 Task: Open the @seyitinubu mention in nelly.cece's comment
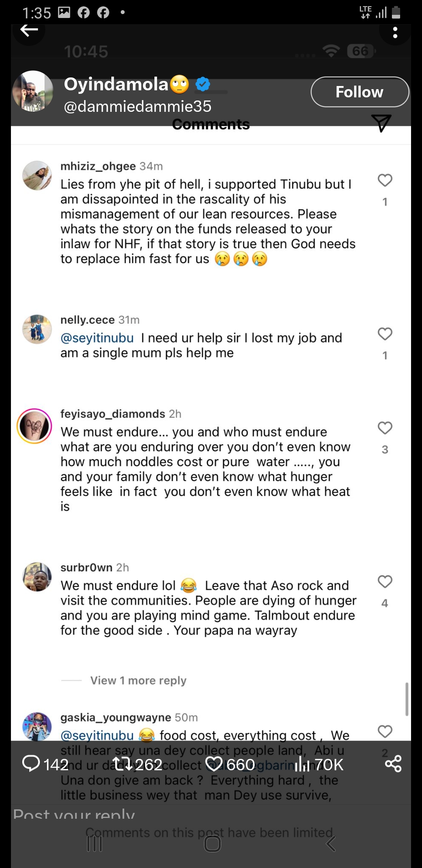pos(97,338)
